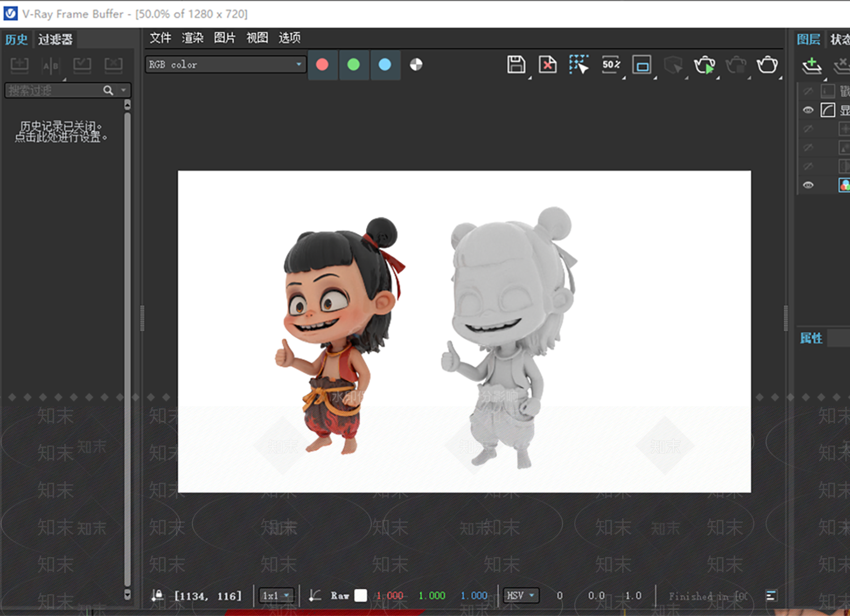Open the 视图 menu
Viewport: 850px width, 616px height.
pos(257,38)
